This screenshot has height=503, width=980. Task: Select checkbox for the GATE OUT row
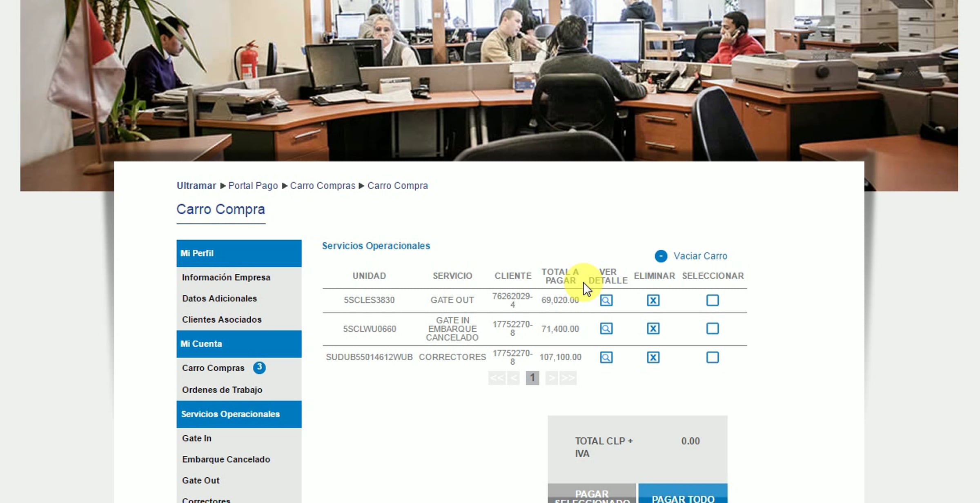(713, 301)
